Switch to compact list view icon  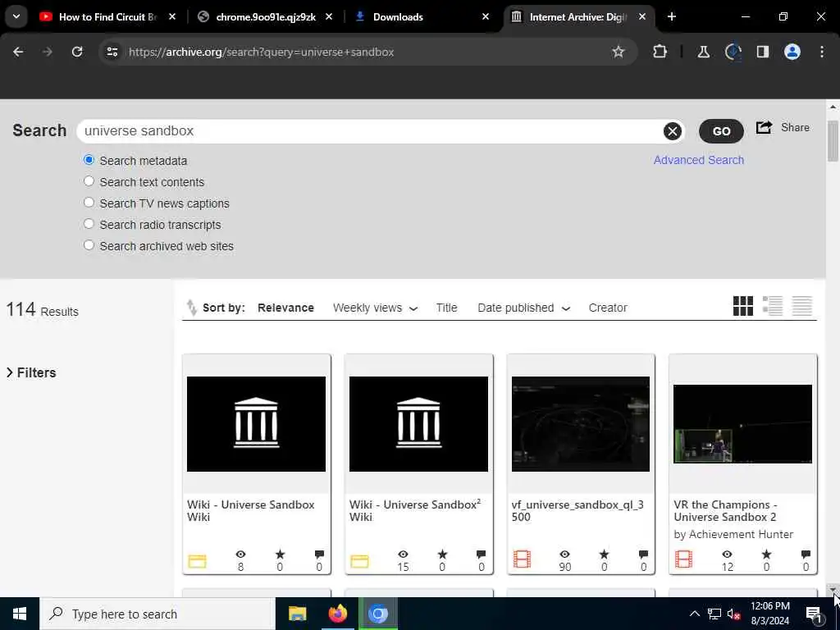802,307
